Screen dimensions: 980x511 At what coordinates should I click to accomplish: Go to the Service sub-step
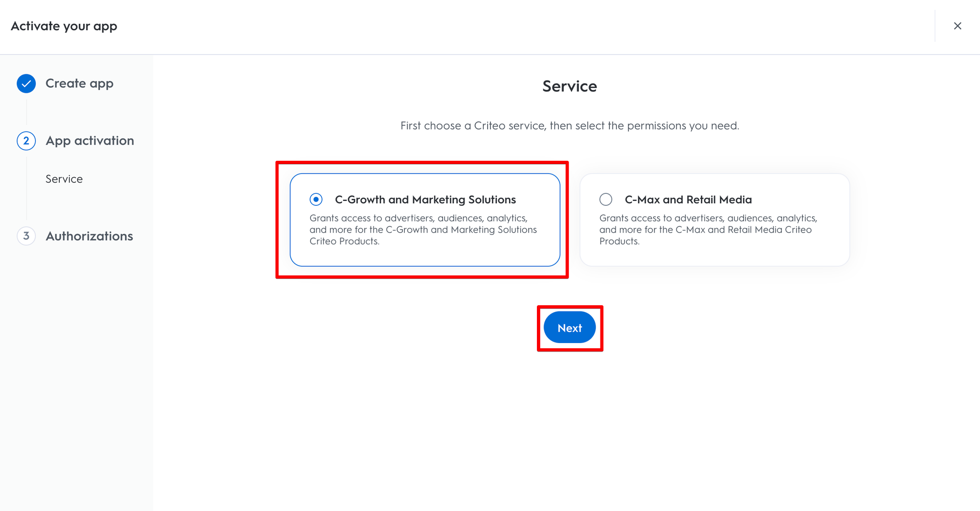[x=64, y=179]
